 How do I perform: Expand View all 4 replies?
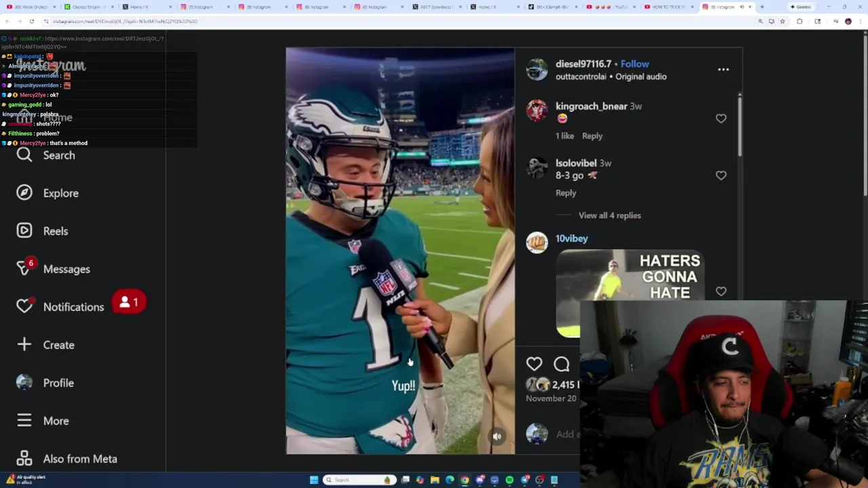[x=610, y=216]
